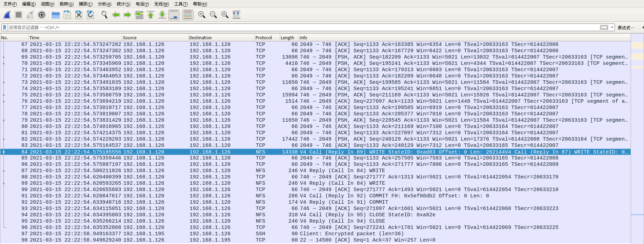Sort by the Length column header

coord(289,38)
